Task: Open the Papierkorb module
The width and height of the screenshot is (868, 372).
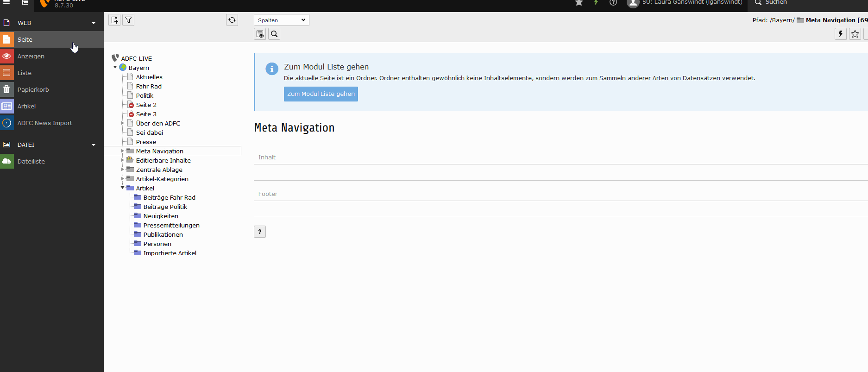Action: pyautogui.click(x=33, y=89)
